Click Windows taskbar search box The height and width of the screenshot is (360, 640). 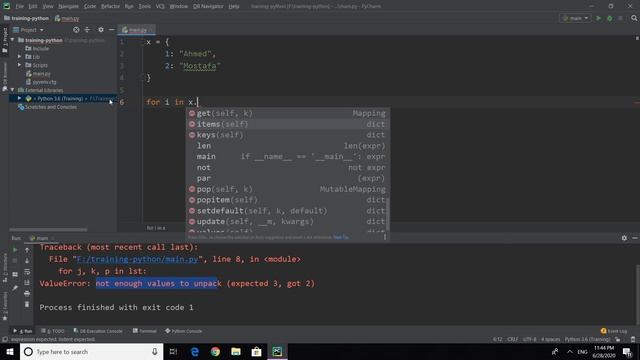click(x=91, y=352)
